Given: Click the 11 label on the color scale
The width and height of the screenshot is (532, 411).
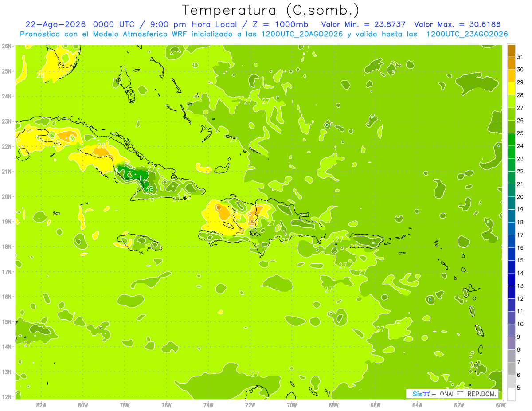Looking at the screenshot, I should point(520,312).
